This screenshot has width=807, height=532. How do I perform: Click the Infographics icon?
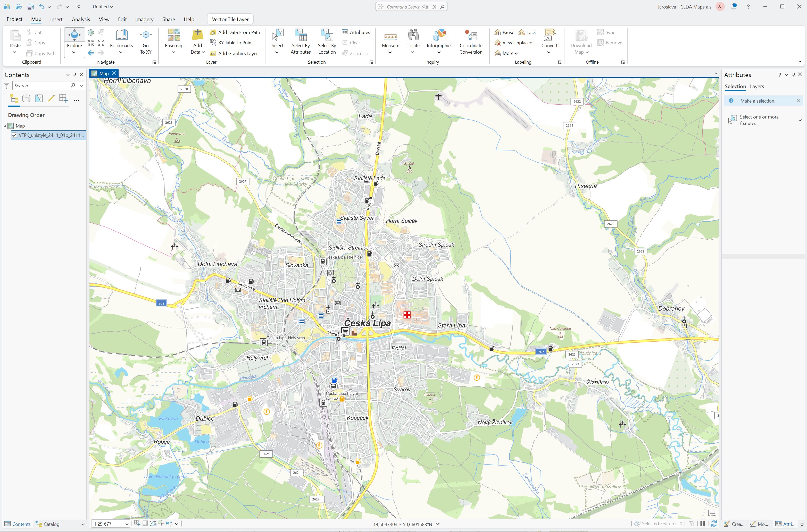tap(439, 35)
